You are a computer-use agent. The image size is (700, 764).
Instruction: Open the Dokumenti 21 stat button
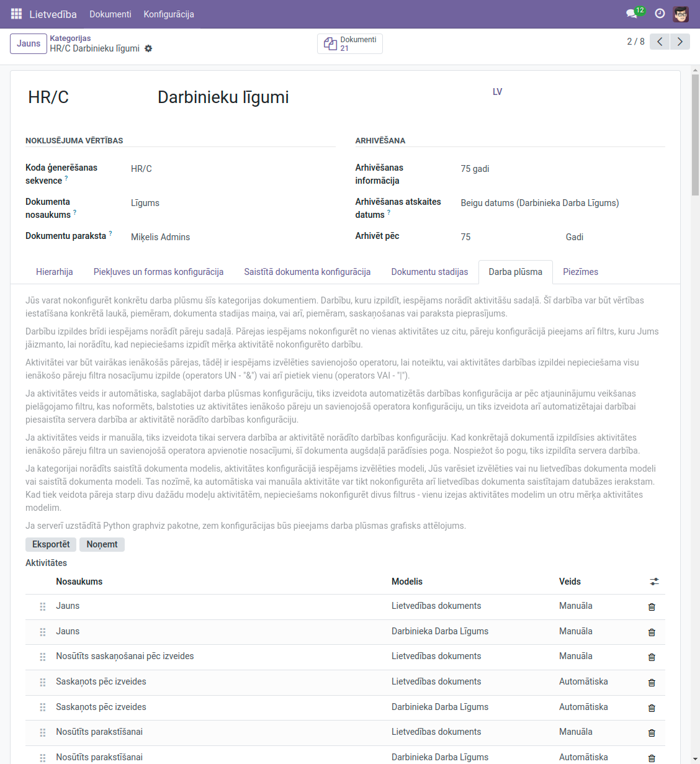point(350,43)
